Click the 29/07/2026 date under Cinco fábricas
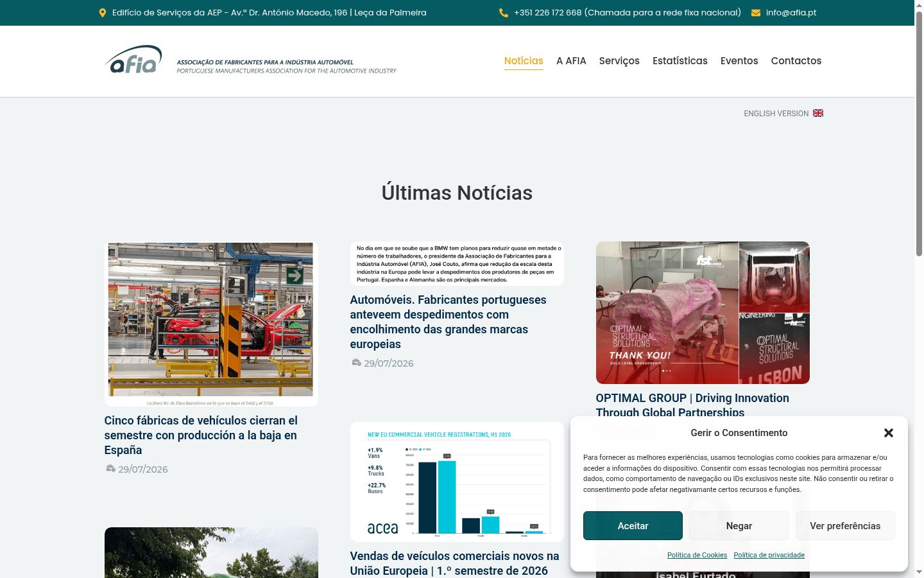This screenshot has height=578, width=924. (143, 469)
